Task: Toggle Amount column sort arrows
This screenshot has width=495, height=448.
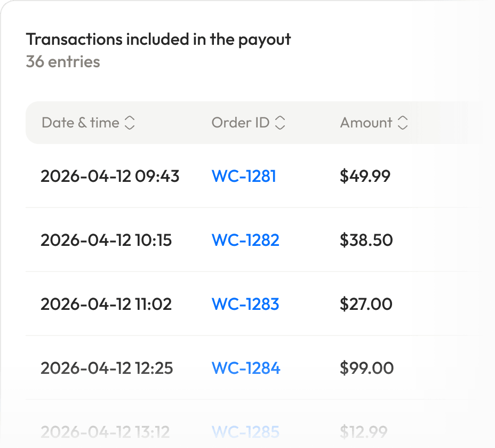Action: click(x=403, y=123)
